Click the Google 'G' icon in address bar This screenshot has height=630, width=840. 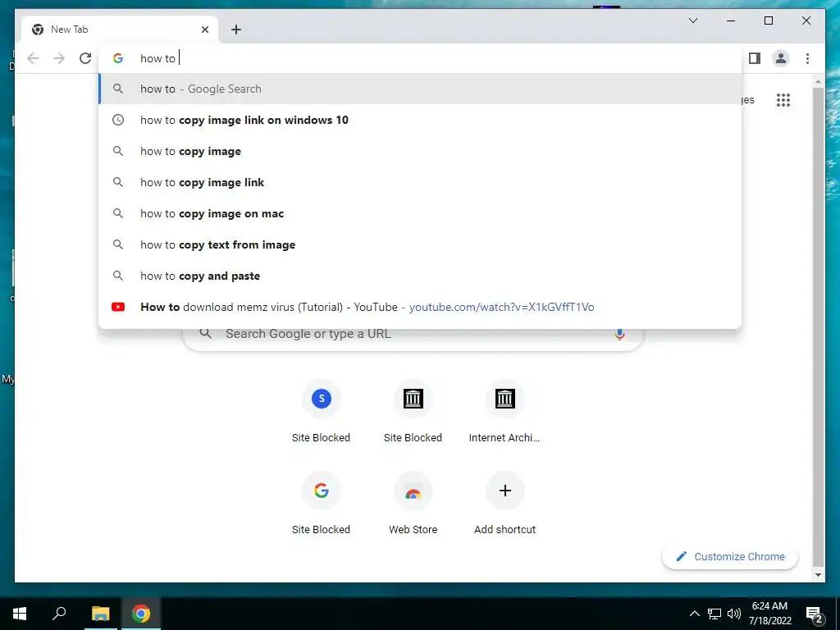[x=118, y=58]
